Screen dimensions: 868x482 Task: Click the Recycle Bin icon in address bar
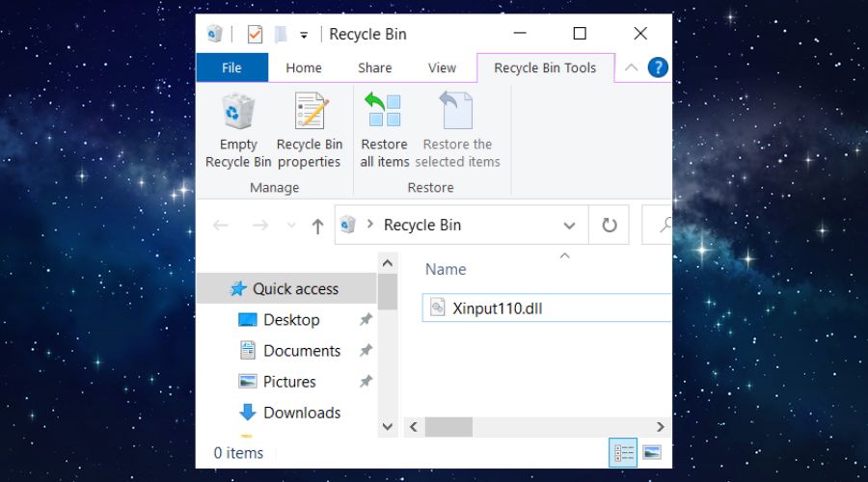(x=347, y=225)
